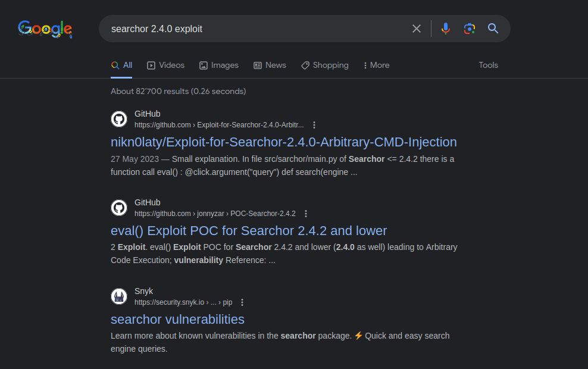Click URL security.snyk.io › ... › pip
This screenshot has width=588, height=369.
click(183, 302)
